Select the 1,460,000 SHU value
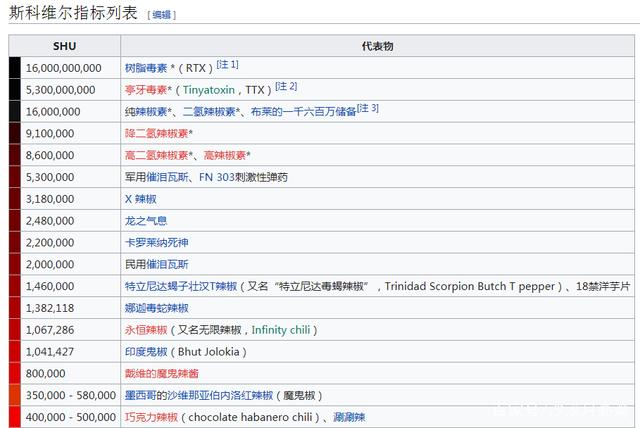This screenshot has height=428, width=640. (50, 286)
